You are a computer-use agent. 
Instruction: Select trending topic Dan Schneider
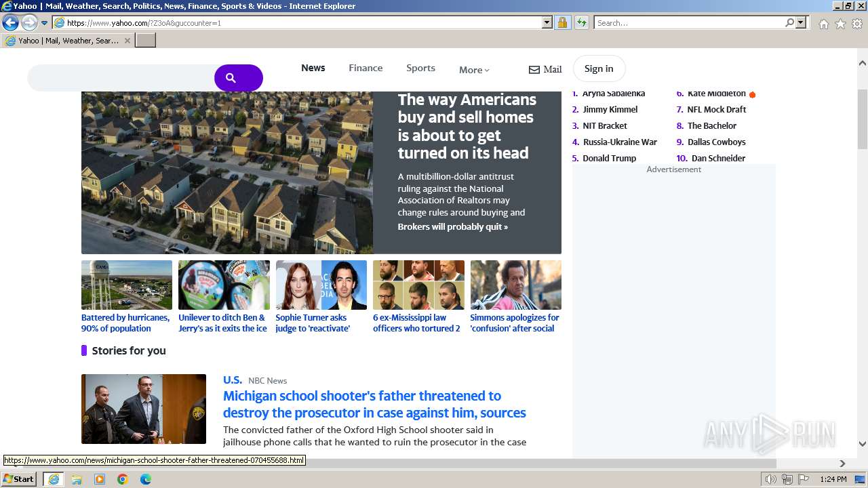[718, 158]
